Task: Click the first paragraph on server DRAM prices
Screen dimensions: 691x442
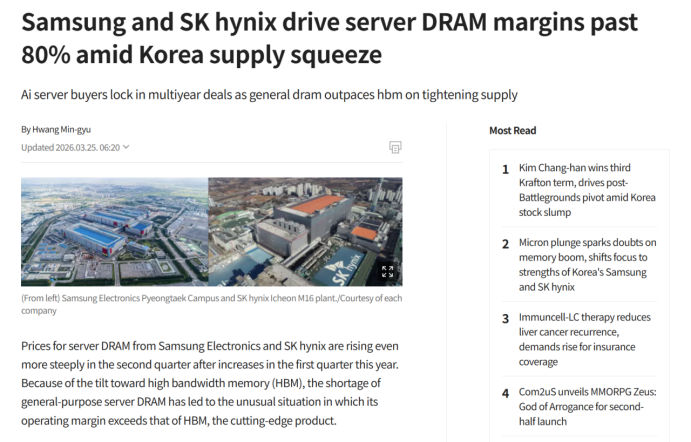Action: click(210, 383)
